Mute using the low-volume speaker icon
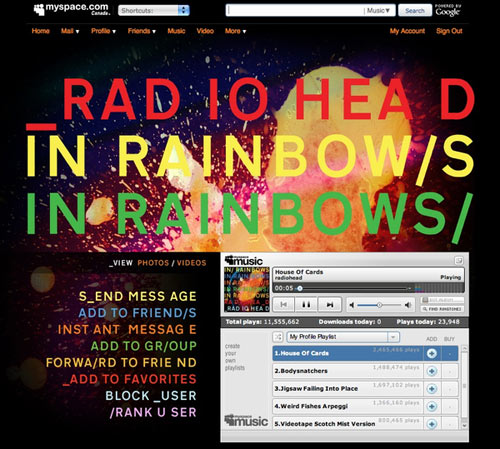 pos(352,305)
